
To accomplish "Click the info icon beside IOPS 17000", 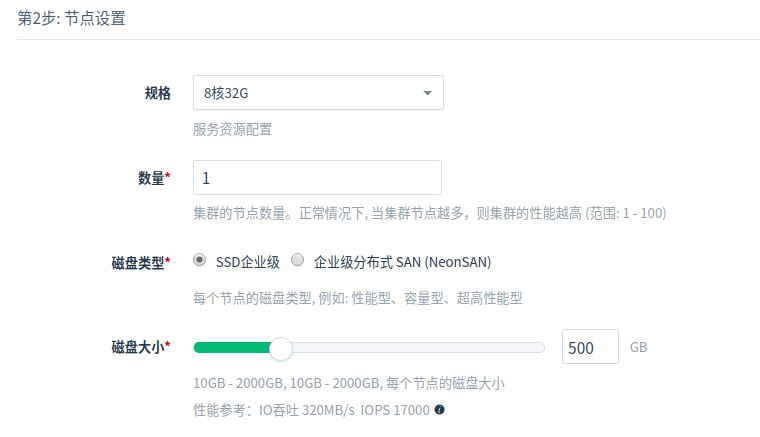I will [439, 410].
